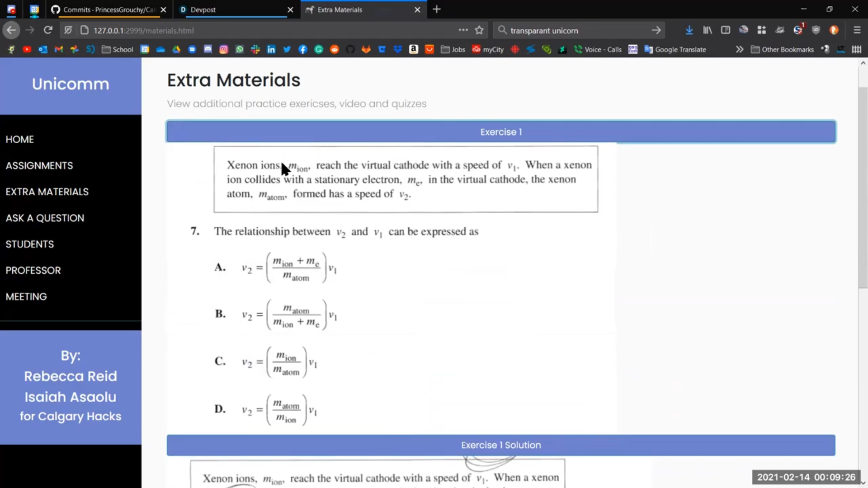Open YouTube bookmark icon
This screenshot has height=488, width=868.
[x=27, y=49]
